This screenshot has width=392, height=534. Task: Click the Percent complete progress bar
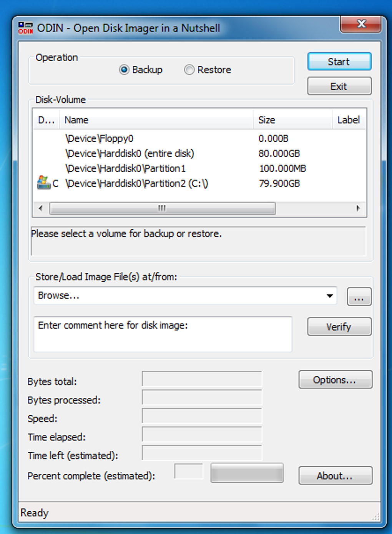coord(247,473)
